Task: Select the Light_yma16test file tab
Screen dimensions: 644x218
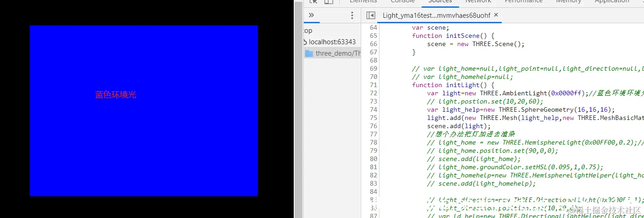Action: [436, 16]
